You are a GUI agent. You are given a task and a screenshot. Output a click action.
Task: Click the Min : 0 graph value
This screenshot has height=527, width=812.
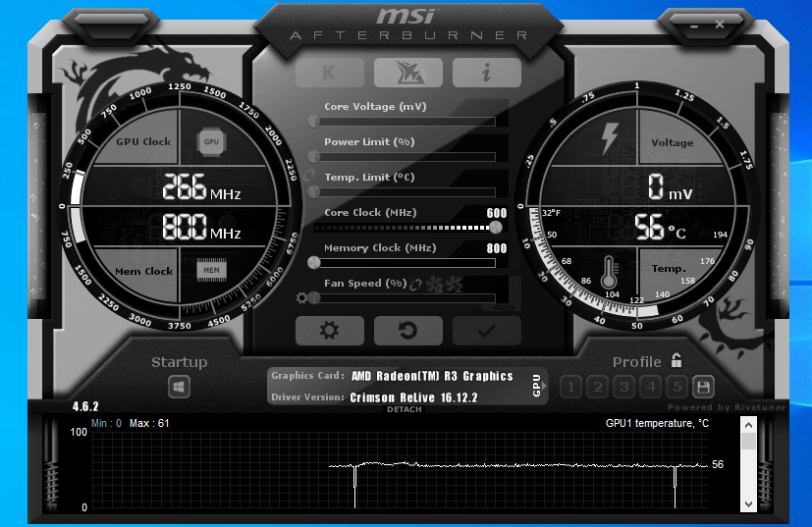tap(106, 423)
